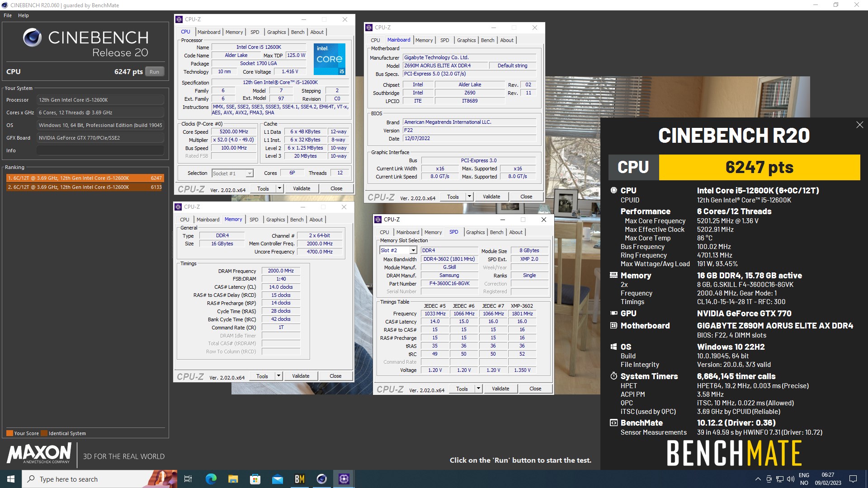
Task: Show hidden system tray icons
Action: coord(758,479)
